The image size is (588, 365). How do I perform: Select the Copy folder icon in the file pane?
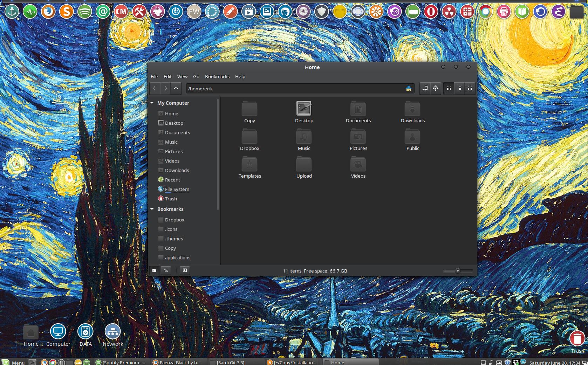coord(249,109)
